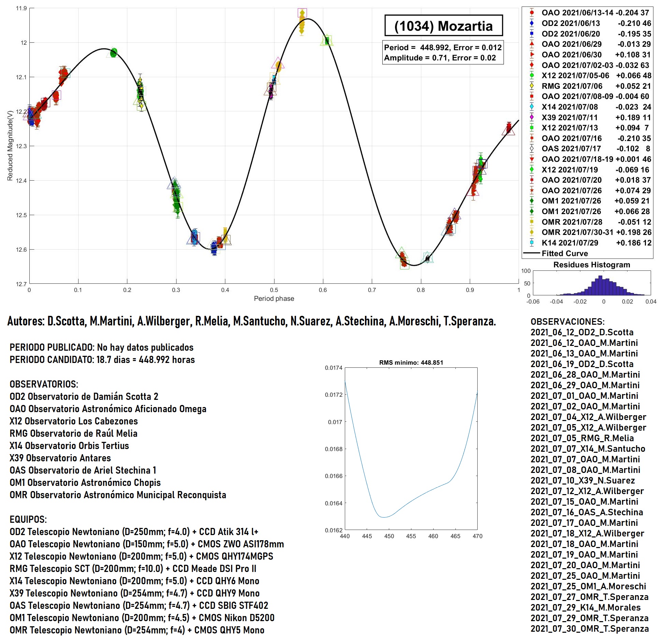Select observation "2021_06_19_OD2_D.Scotta"
Screen dimensions: 663x644
(582, 364)
